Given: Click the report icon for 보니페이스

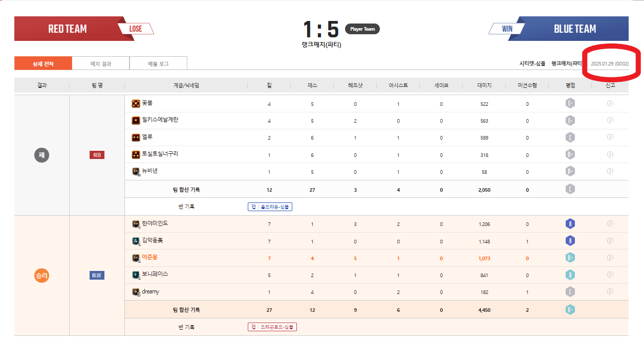Looking at the screenshot, I should click(x=610, y=275).
